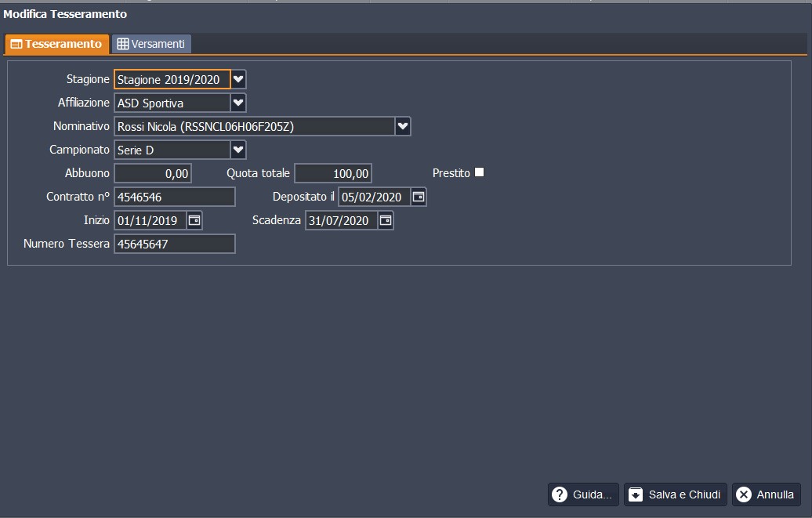Click the Quota totale field

(333, 173)
